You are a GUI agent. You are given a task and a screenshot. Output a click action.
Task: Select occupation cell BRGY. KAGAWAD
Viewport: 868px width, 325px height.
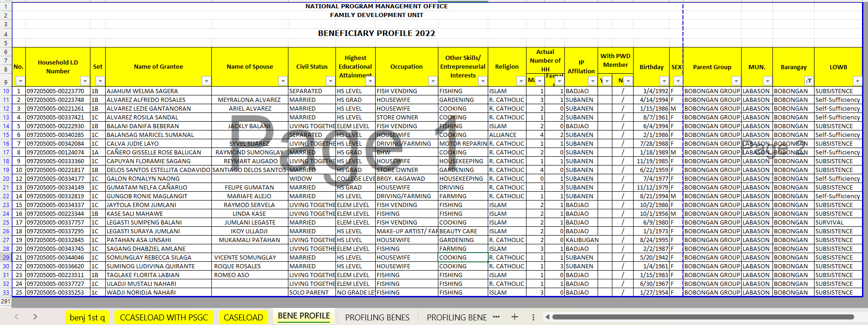[x=407, y=178]
